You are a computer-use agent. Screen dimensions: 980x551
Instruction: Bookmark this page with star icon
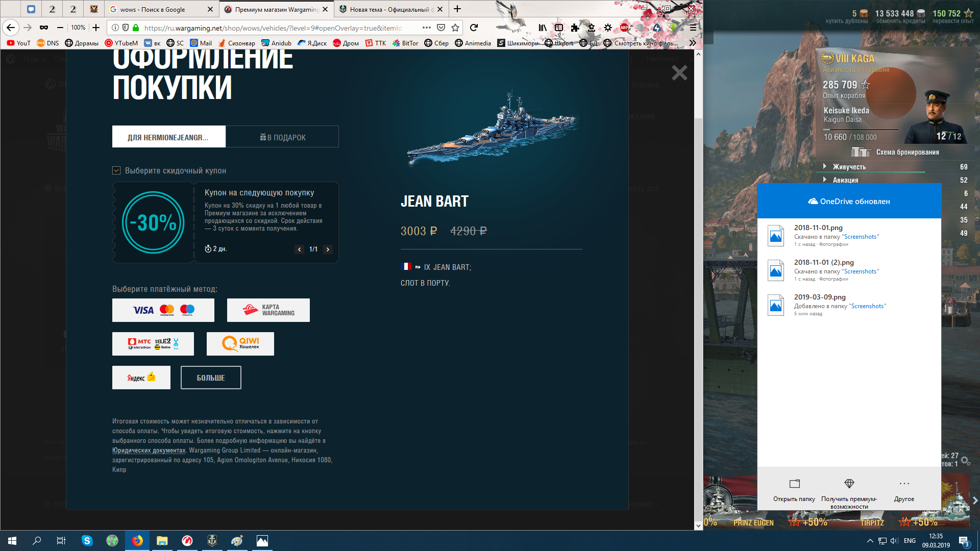455,28
